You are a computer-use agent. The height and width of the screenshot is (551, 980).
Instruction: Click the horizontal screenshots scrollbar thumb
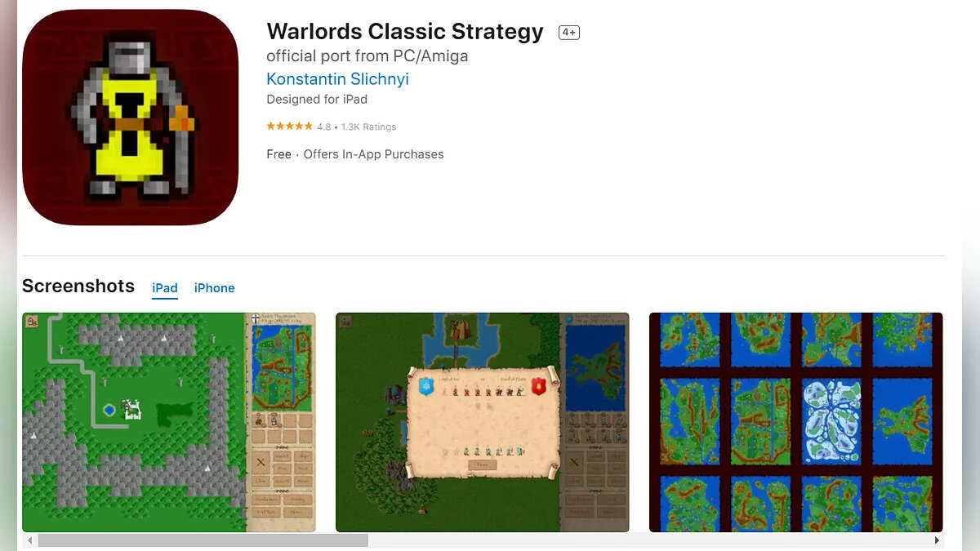coord(203,540)
